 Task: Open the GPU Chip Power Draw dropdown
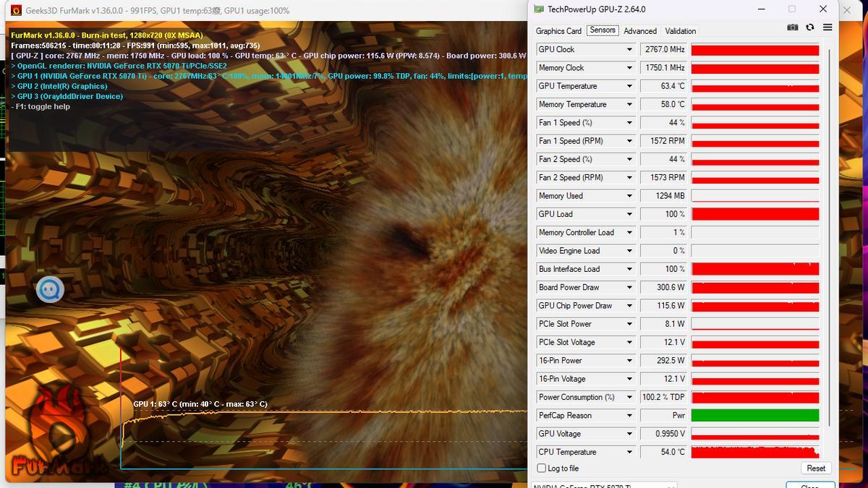629,306
